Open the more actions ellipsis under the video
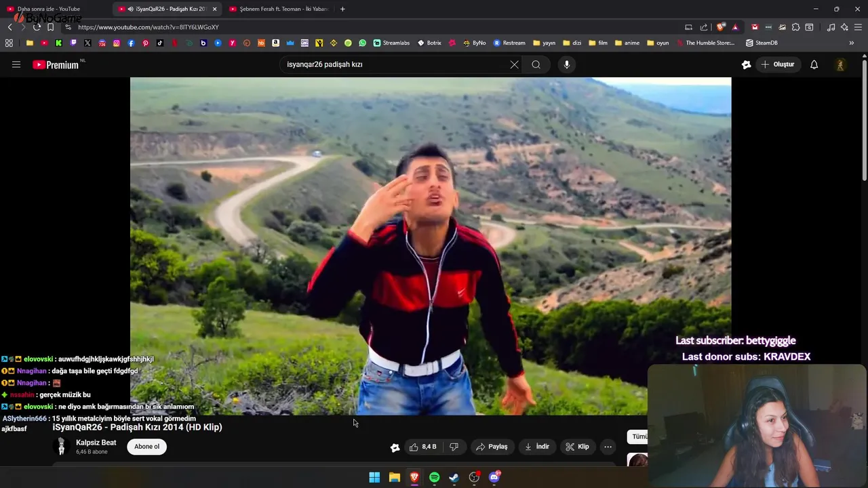 (x=608, y=447)
